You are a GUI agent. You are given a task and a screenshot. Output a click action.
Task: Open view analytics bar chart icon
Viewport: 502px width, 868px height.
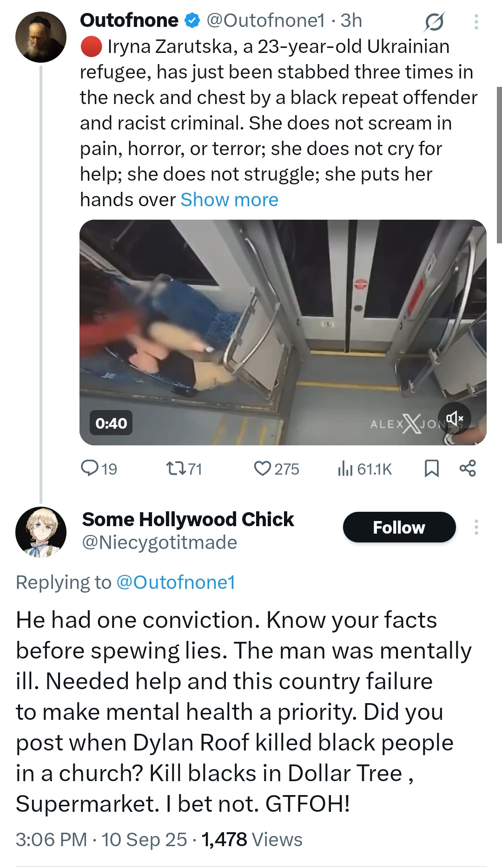pyautogui.click(x=345, y=468)
